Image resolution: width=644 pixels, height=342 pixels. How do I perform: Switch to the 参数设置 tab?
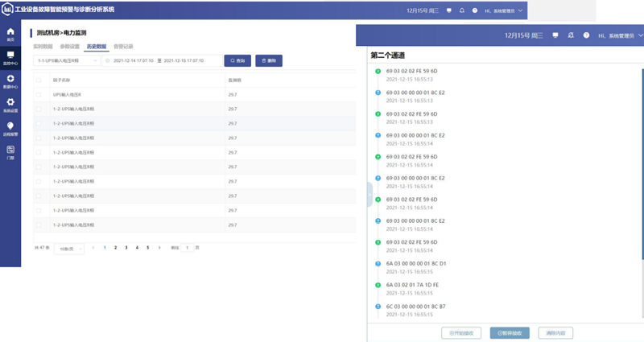point(70,47)
